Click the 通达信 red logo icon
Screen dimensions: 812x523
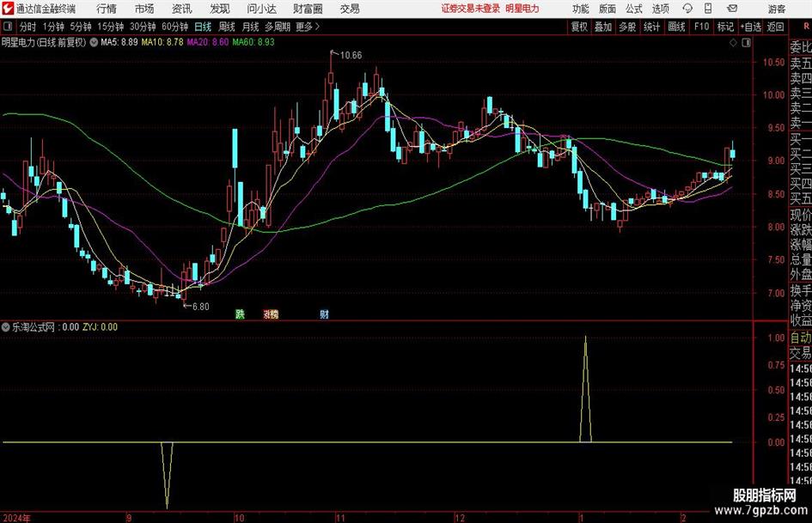[8, 9]
